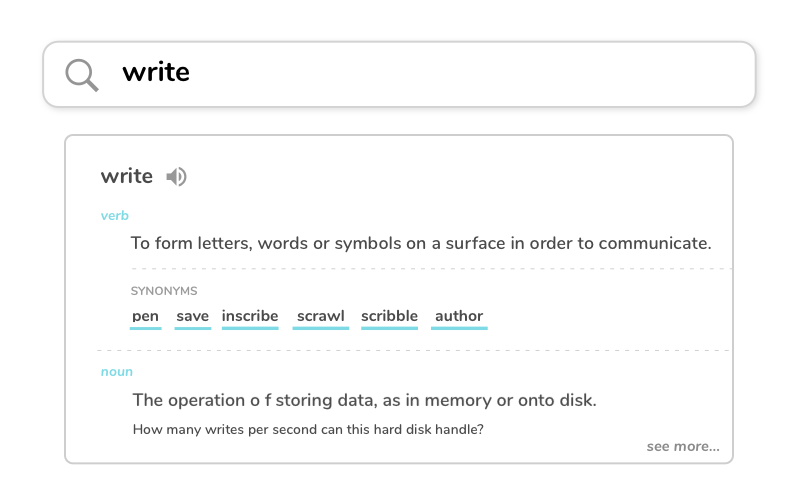The image size is (800, 500).
Task: Click the hard disk example sentence
Action: pos(308,430)
